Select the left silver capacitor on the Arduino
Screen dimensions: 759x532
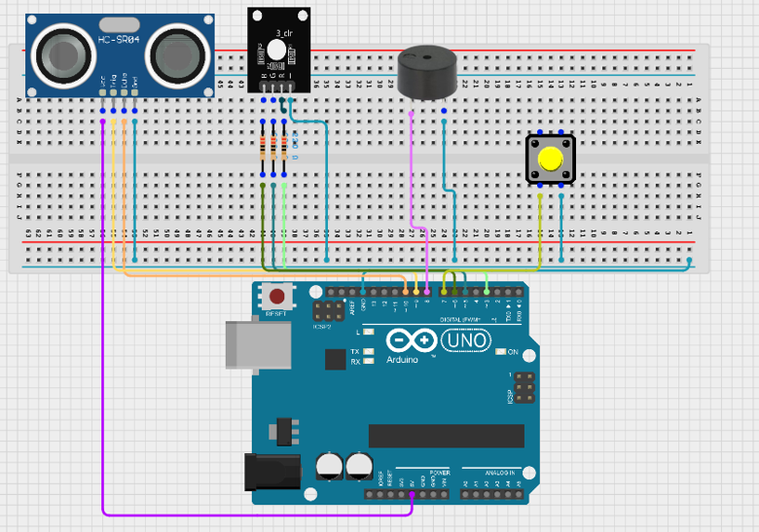pyautogui.click(x=329, y=466)
